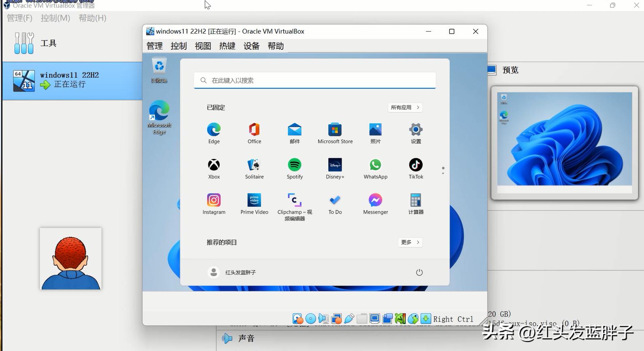Open user account 红头发蓝胖子

(232, 272)
